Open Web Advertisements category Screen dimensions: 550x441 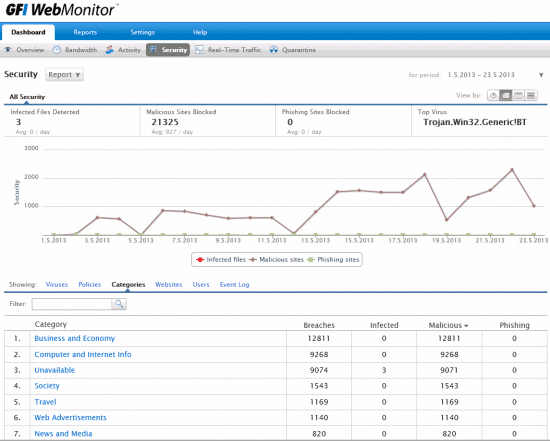pos(70,417)
